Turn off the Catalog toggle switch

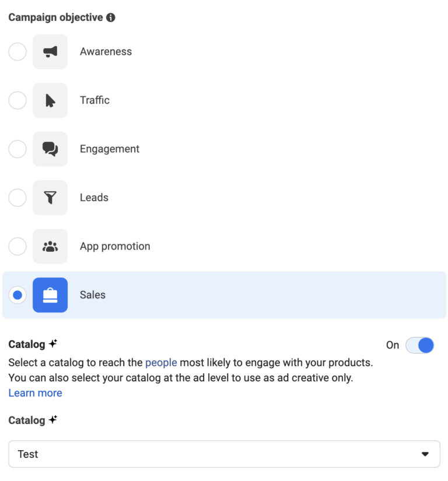(420, 345)
